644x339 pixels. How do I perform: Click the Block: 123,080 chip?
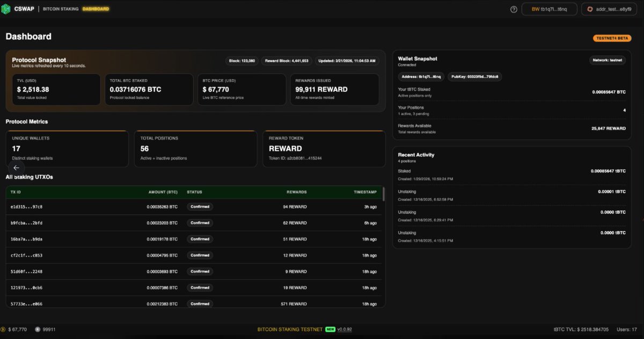tap(242, 61)
